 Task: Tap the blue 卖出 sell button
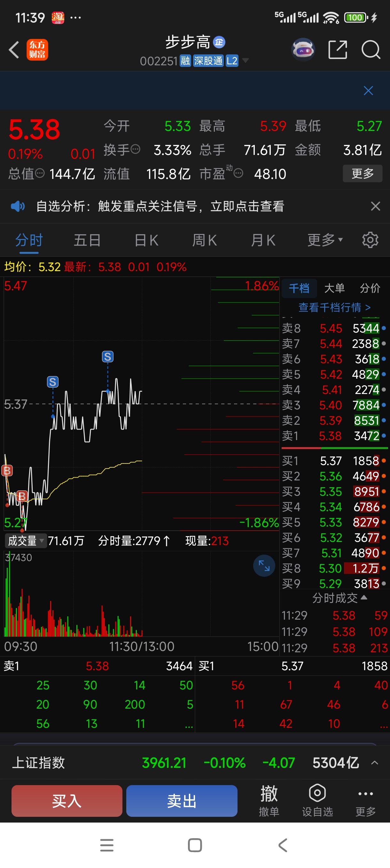coord(182,800)
